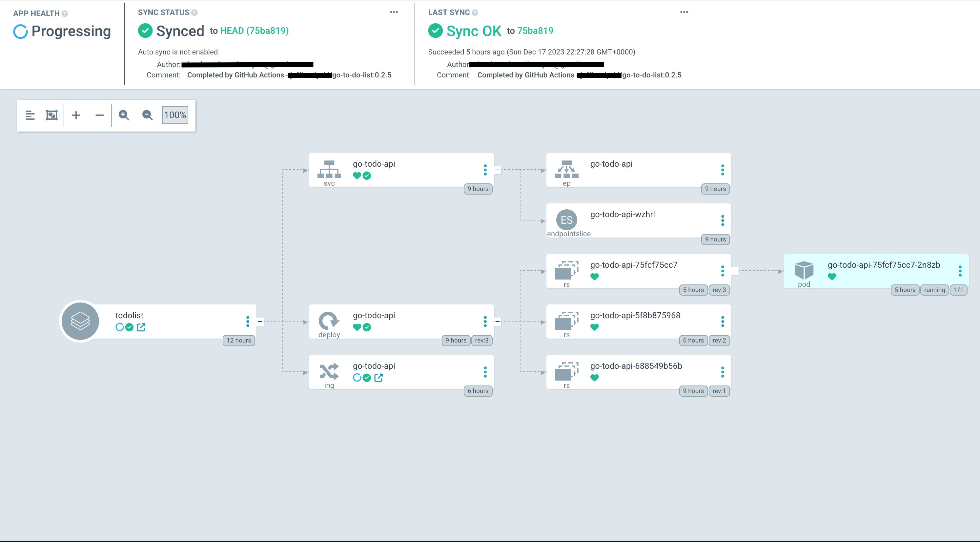Image resolution: width=980 pixels, height=542 pixels.
Task: Open todolist external link icon
Action: 141,327
